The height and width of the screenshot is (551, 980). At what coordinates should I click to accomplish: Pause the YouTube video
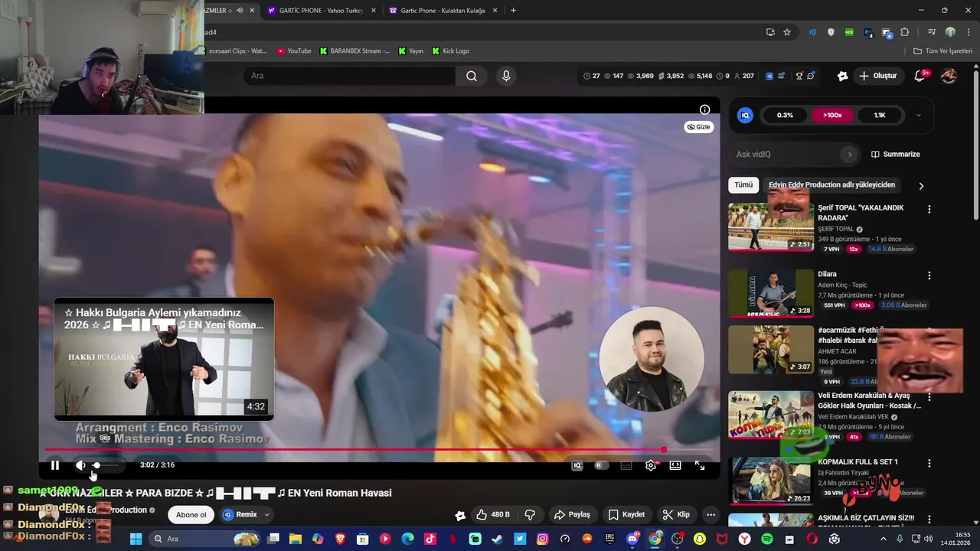(55, 465)
